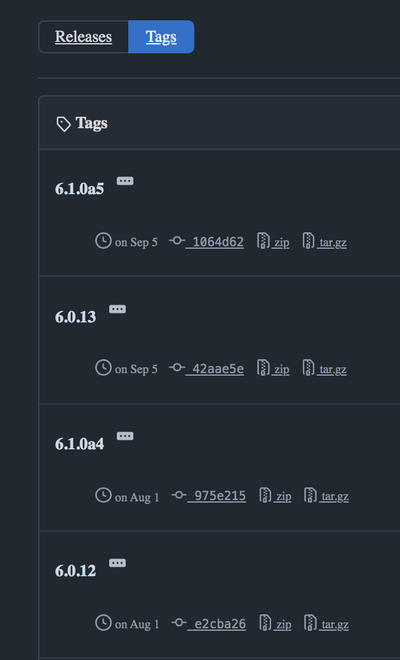Expand the ellipsis for tag 6.1.0a5
The width and height of the screenshot is (400, 660).
click(125, 181)
